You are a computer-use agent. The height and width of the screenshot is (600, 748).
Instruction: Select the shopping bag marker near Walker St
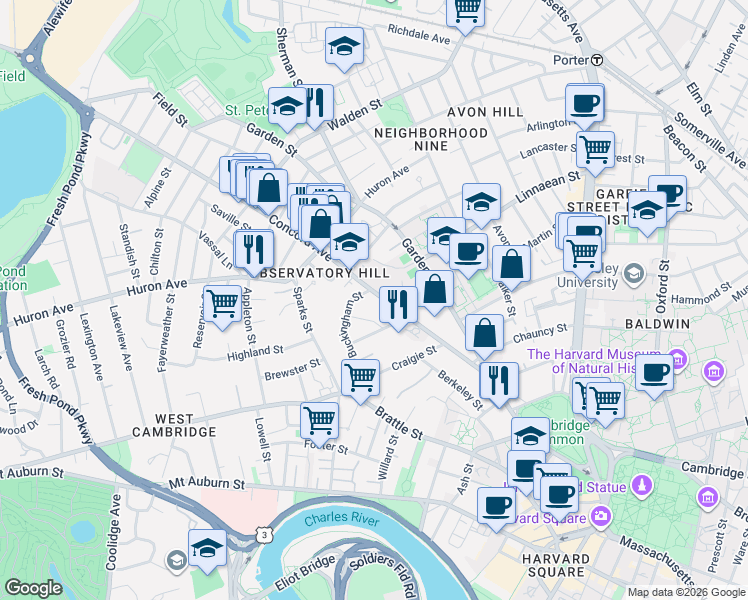(x=511, y=266)
